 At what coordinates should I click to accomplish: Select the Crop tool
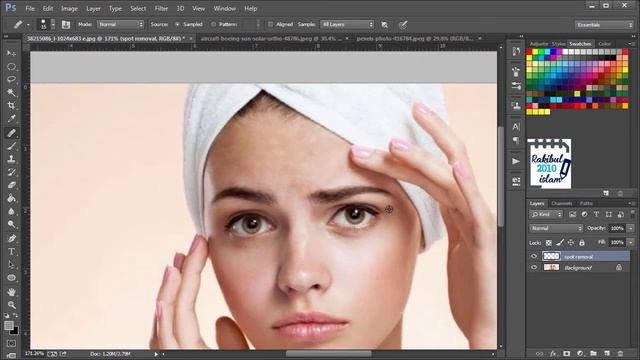point(11,106)
